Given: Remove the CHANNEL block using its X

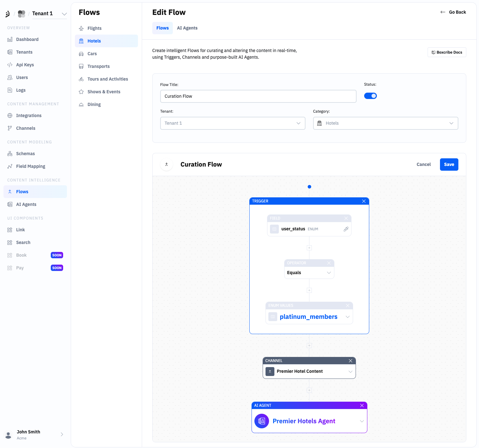Looking at the screenshot, I should (x=350, y=361).
